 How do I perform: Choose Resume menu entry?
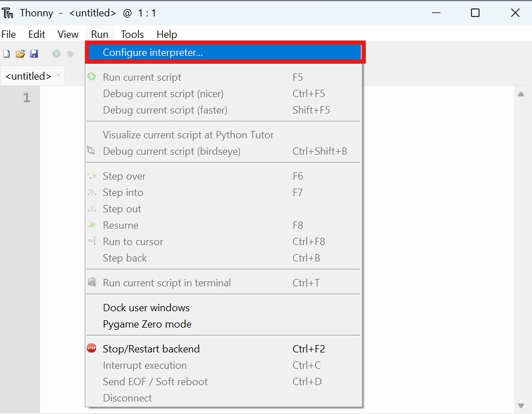pyautogui.click(x=224, y=225)
